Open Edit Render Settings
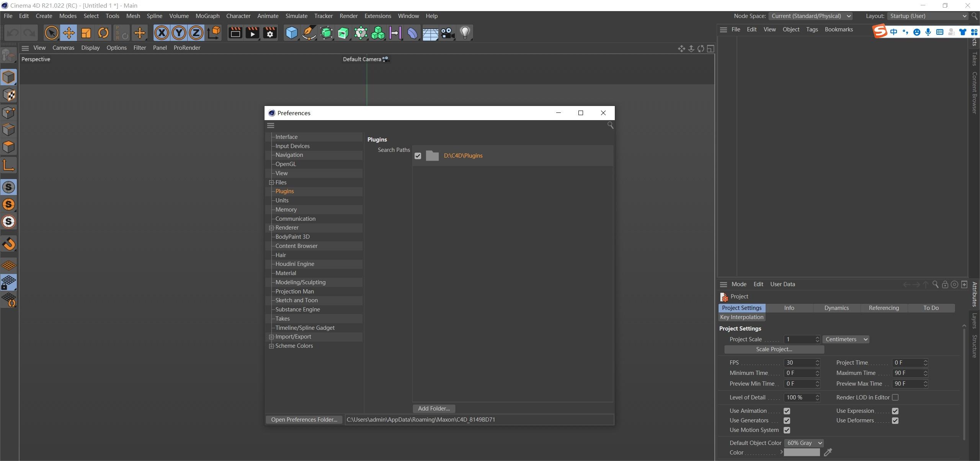Viewport: 980px width, 461px height. pyautogui.click(x=270, y=33)
